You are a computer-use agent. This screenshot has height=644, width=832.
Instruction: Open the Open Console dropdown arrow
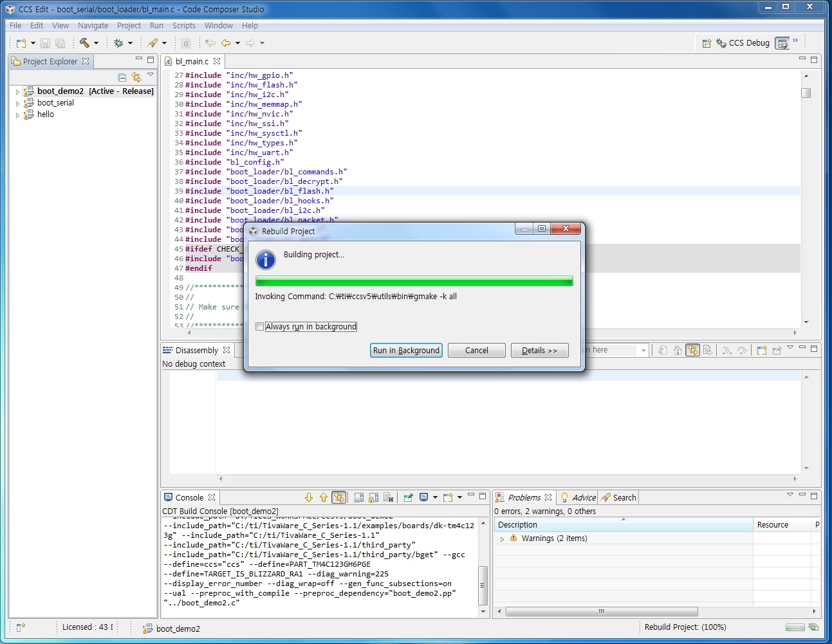tap(459, 497)
